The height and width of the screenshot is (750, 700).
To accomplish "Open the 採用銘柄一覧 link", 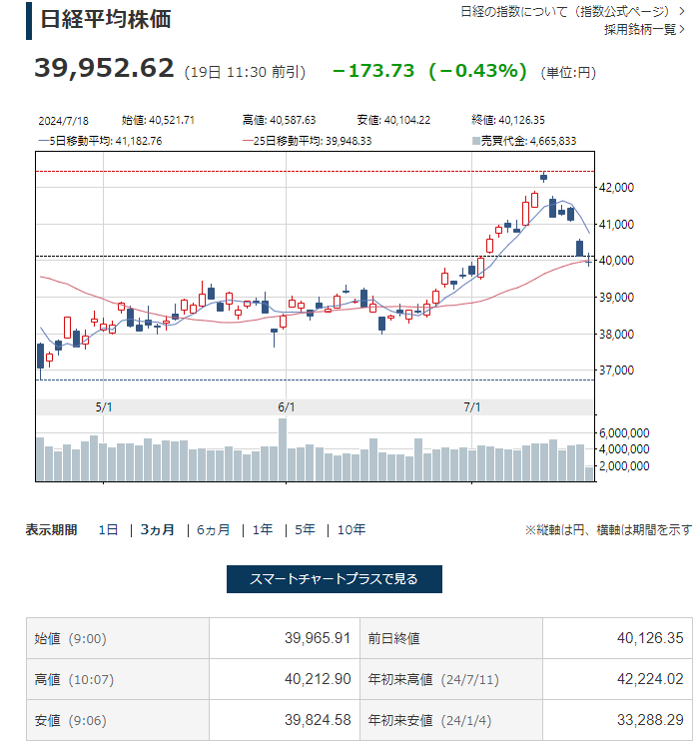I will point(644,30).
